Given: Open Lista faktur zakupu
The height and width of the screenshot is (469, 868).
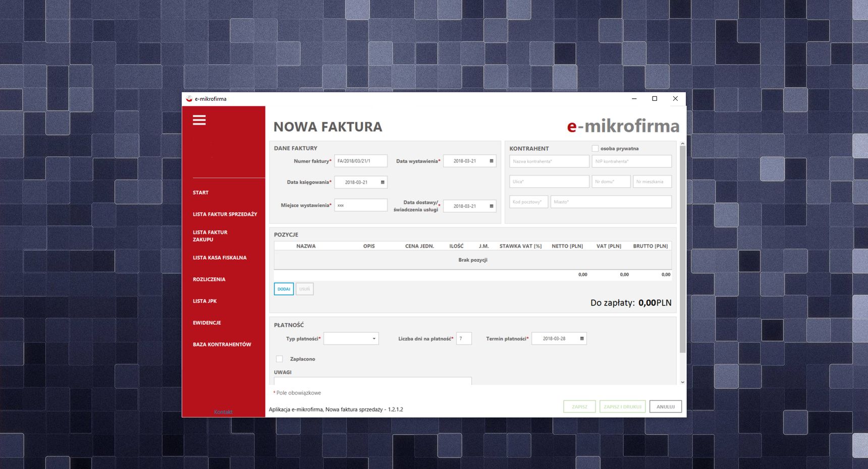Looking at the screenshot, I should click(210, 236).
